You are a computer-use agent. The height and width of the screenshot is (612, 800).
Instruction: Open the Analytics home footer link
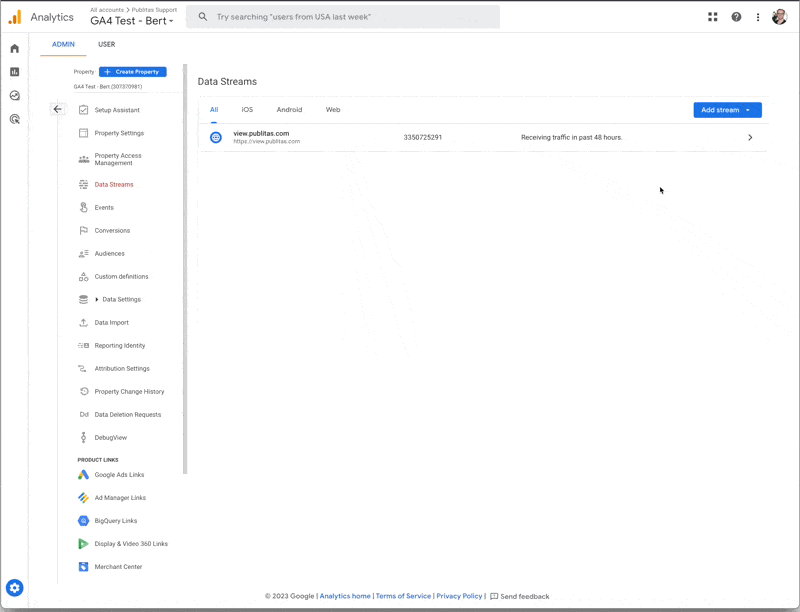(345, 596)
